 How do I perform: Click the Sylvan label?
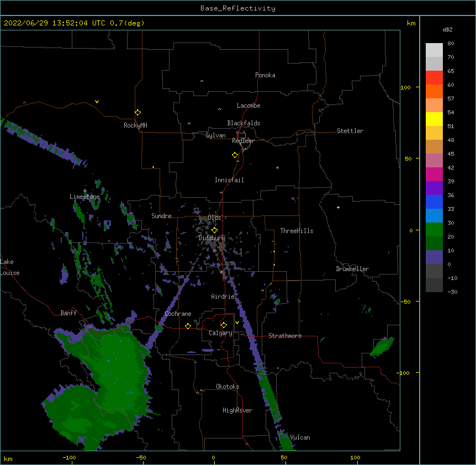(x=215, y=135)
